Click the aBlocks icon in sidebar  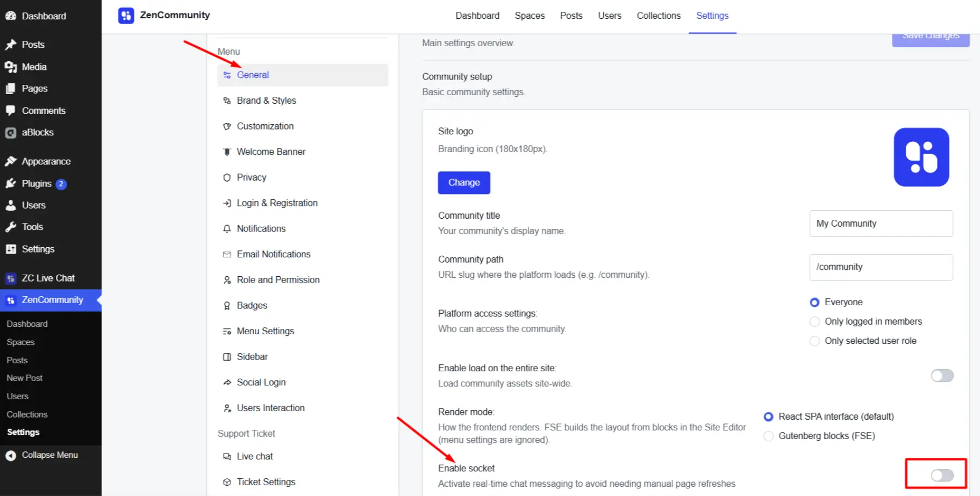(x=11, y=132)
